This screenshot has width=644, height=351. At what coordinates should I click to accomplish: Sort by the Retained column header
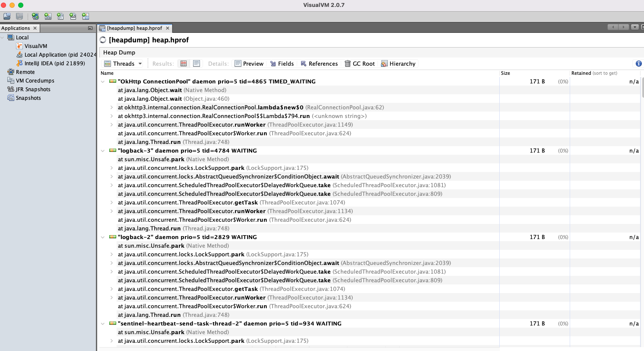[x=605, y=73]
